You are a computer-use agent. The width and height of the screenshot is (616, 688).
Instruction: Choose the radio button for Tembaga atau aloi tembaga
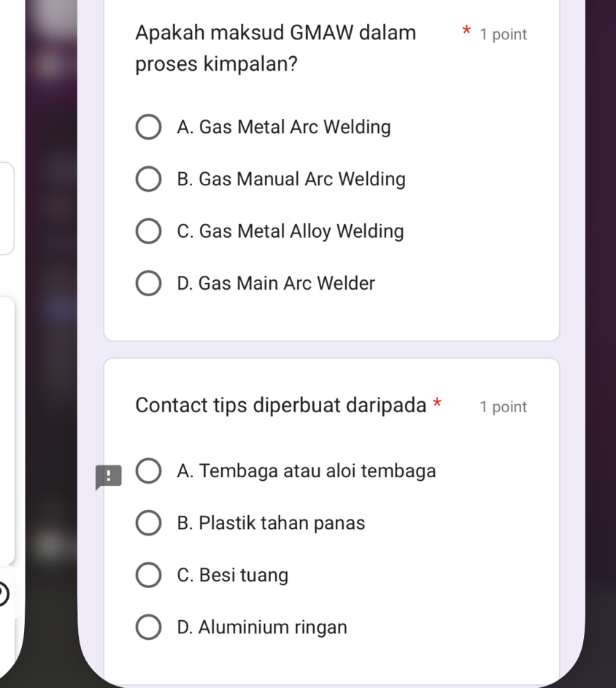(149, 471)
